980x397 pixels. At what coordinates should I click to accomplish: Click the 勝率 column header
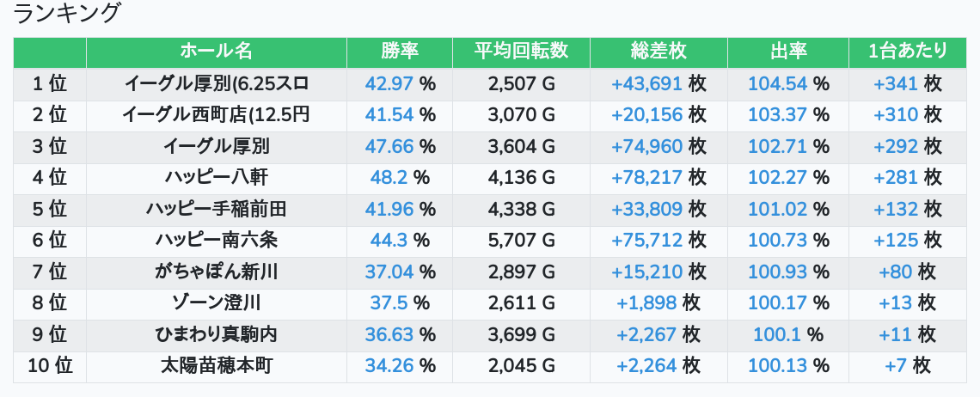(x=399, y=52)
